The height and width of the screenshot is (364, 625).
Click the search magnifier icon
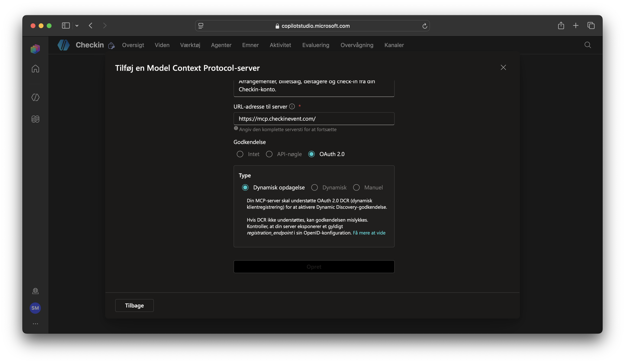point(588,45)
